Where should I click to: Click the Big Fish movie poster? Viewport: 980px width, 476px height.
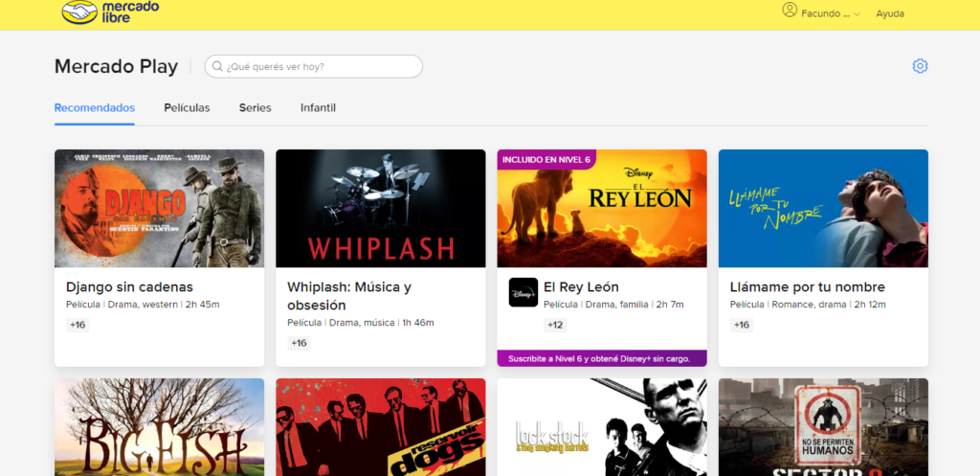pyautogui.click(x=159, y=427)
